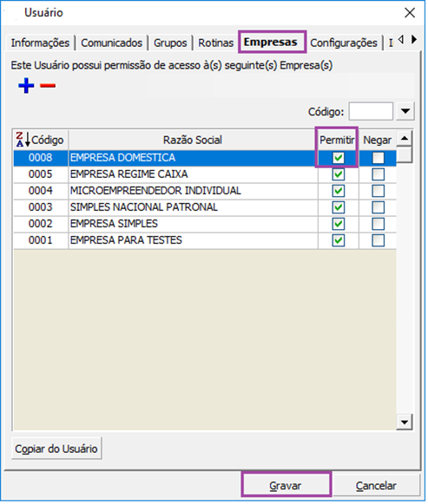Close the Usuário dialog window
428x504 pixels.
[410, 13]
